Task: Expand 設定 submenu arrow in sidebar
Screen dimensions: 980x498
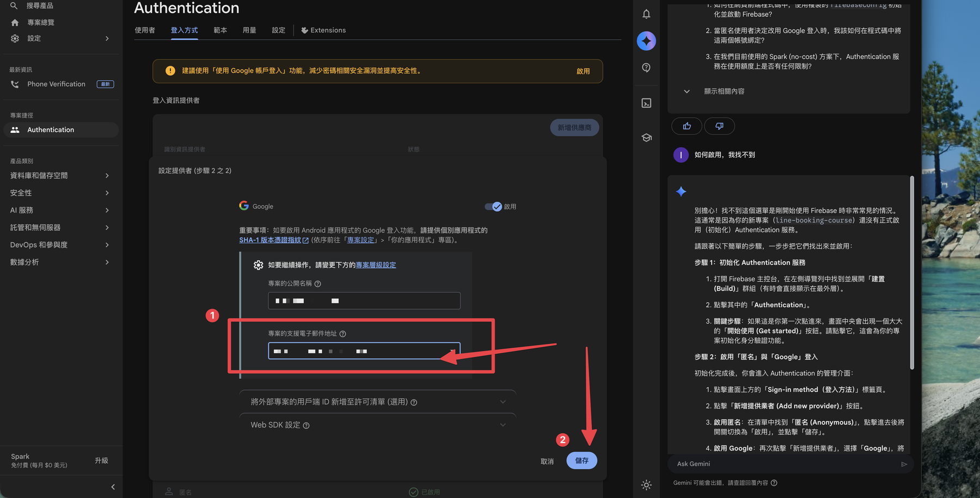Action: (x=107, y=39)
